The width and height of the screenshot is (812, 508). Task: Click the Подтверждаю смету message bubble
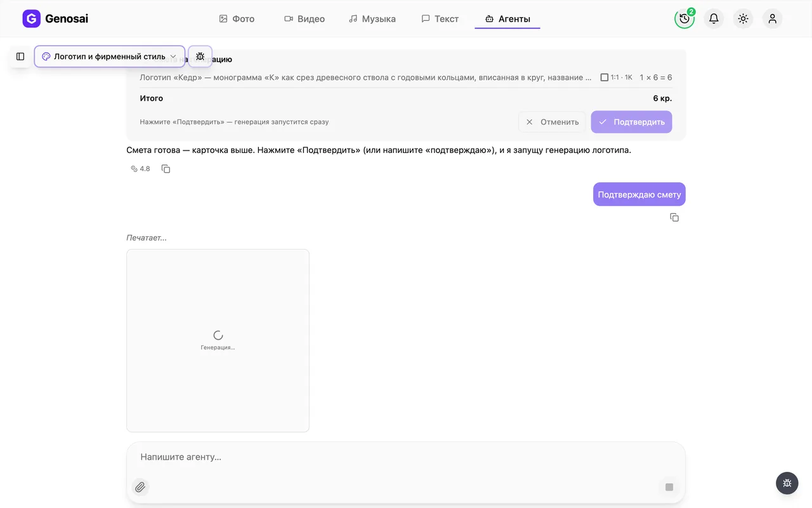[639, 194]
